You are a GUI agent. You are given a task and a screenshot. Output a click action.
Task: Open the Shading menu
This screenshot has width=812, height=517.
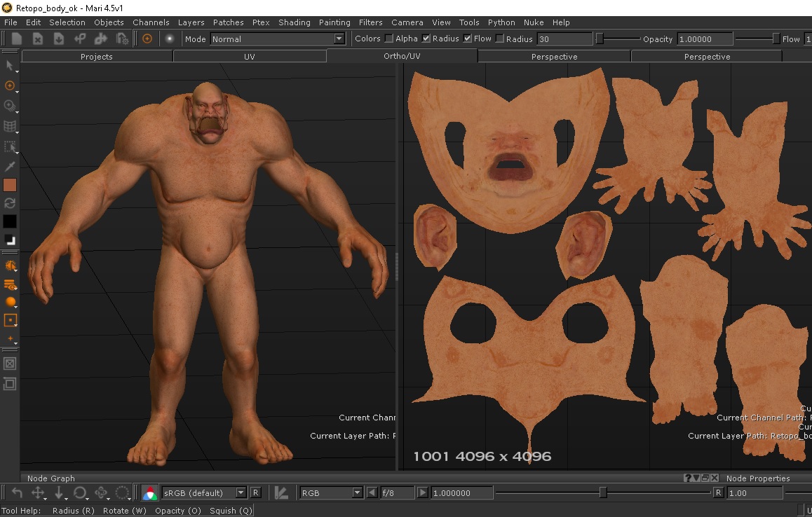coord(294,22)
